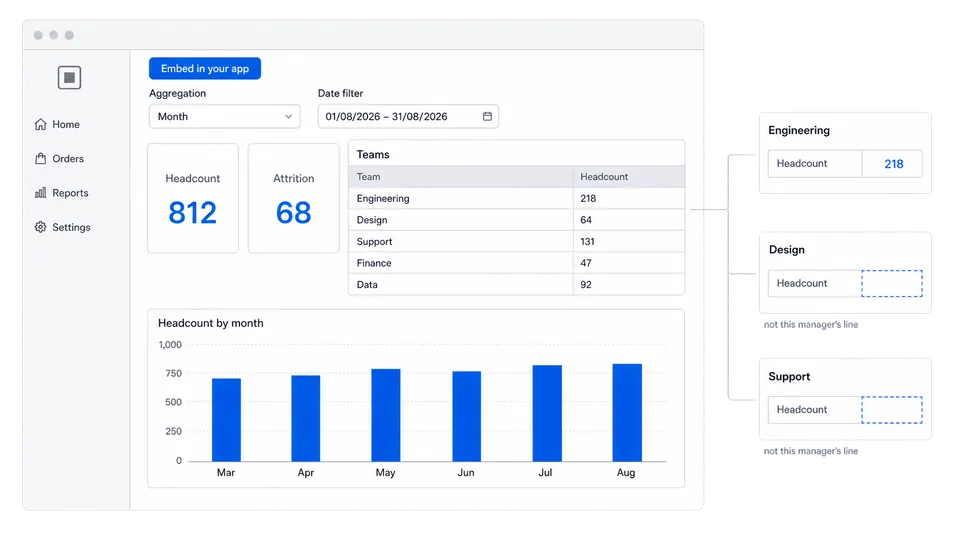
Task: Go to Reports in the sidebar
Action: (x=62, y=193)
